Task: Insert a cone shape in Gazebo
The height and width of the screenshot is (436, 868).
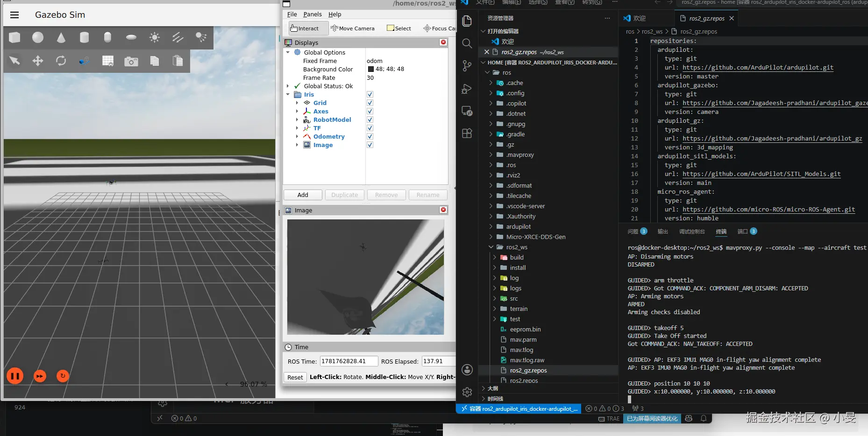Action: 61,37
